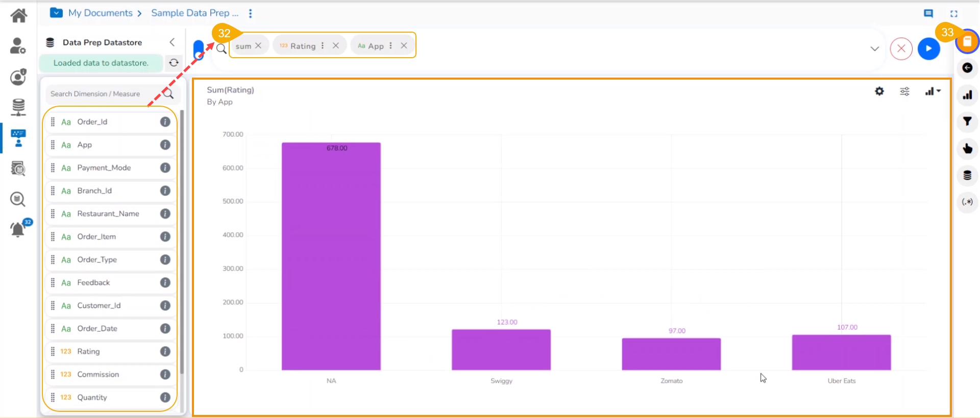This screenshot has width=980, height=418.
Task: Expand the search bar chevron dropdown
Action: pyautogui.click(x=874, y=49)
